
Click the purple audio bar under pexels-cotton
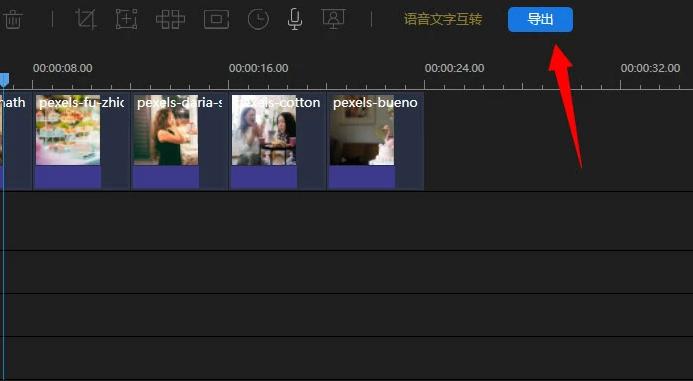tap(264, 177)
